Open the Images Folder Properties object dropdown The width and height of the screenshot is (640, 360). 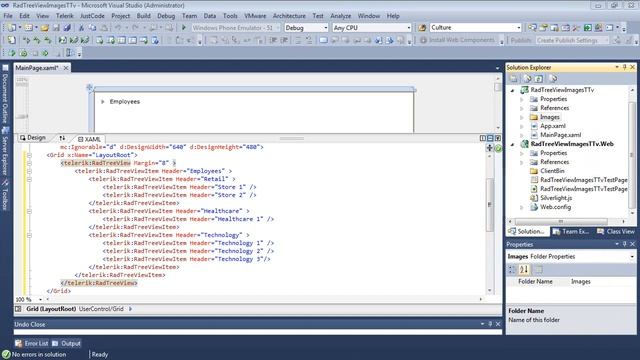pos(632,257)
